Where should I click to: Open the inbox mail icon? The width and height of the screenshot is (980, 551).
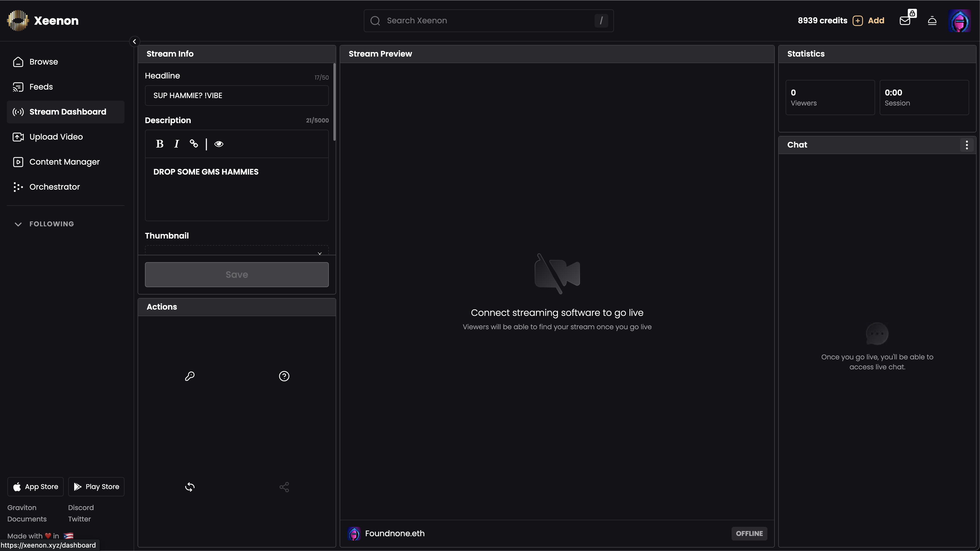905,20
